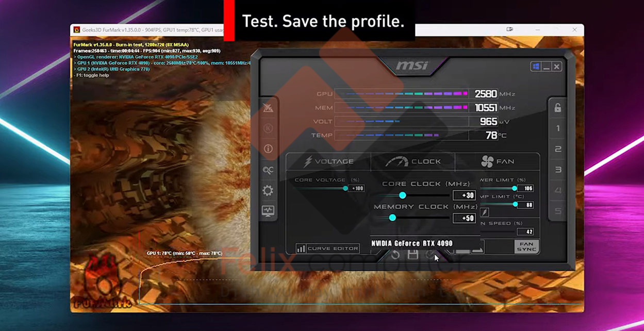Open the OC Scanner icon
This screenshot has width=644, height=331.
point(268,170)
